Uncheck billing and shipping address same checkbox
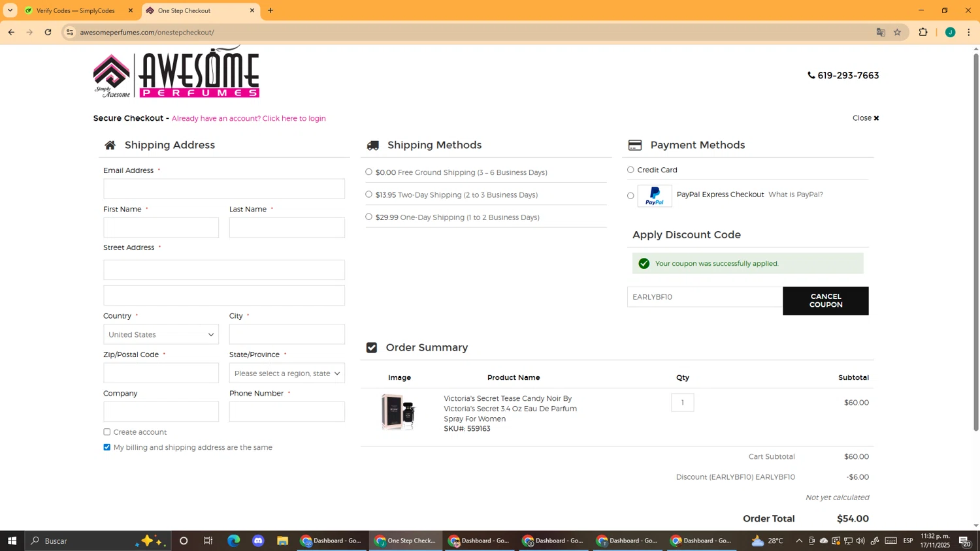Viewport: 980px width, 551px height. pyautogui.click(x=107, y=447)
